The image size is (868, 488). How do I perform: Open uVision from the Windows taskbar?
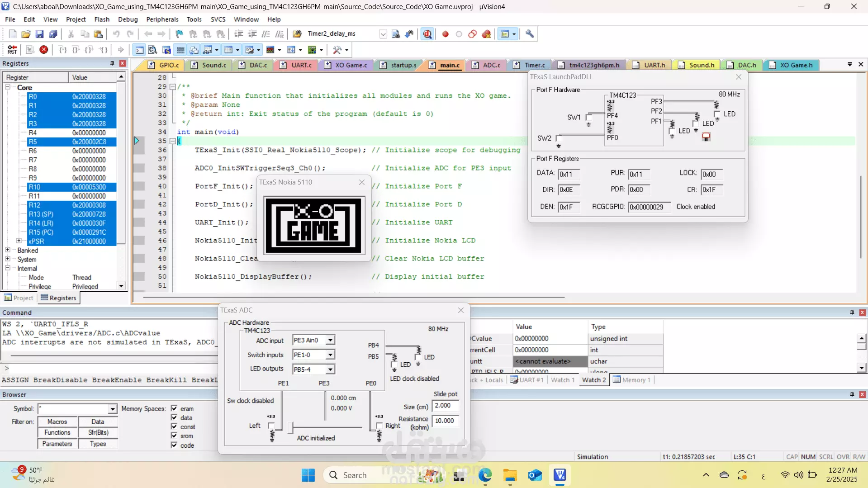tap(560, 475)
